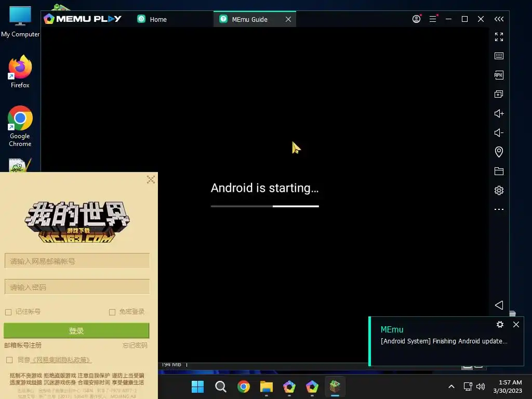Screen dimensions: 532x399
Task: Open the Windows Start menu
Action: (197, 387)
